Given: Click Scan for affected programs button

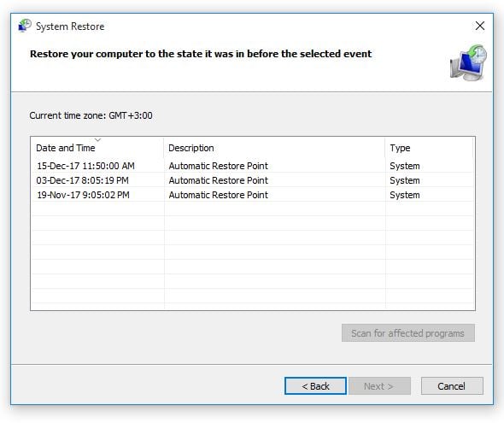Looking at the screenshot, I should coord(407,333).
